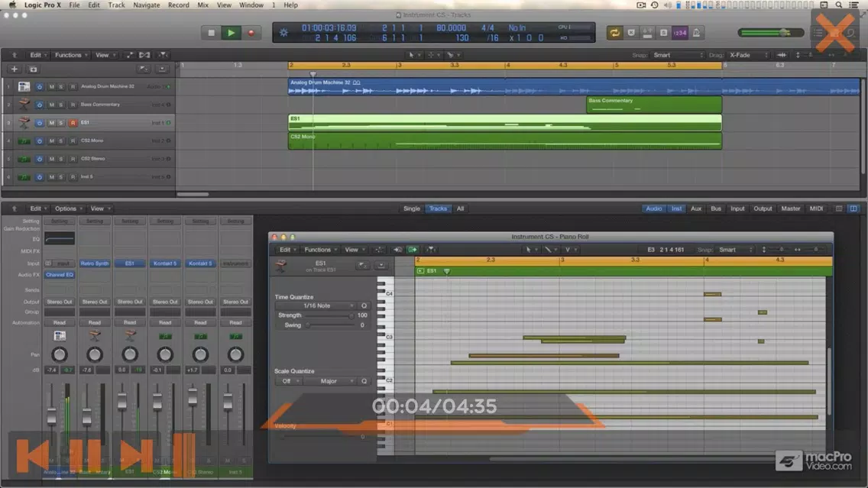Toggle Bus channel strip filter
This screenshot has width=868, height=488.
(x=716, y=208)
